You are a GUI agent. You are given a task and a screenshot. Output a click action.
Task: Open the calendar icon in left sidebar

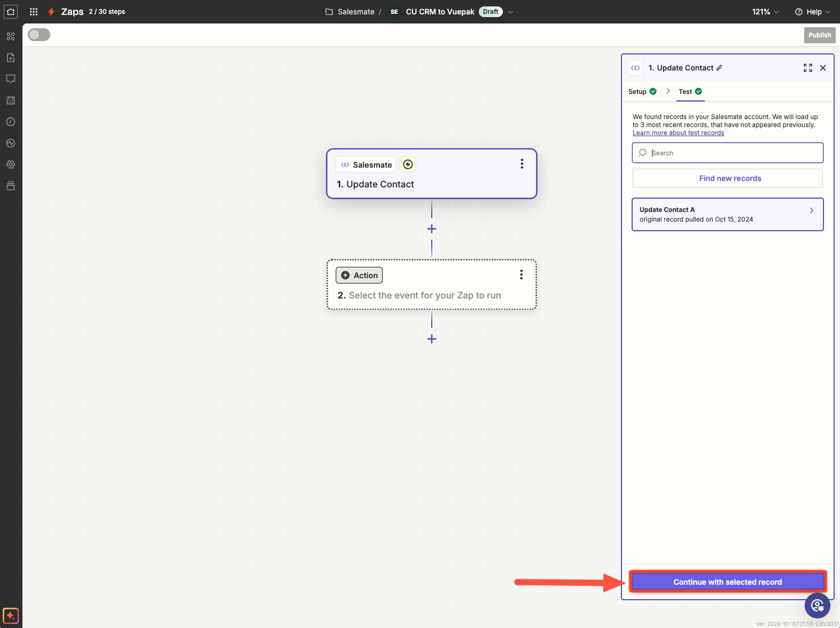(11, 100)
